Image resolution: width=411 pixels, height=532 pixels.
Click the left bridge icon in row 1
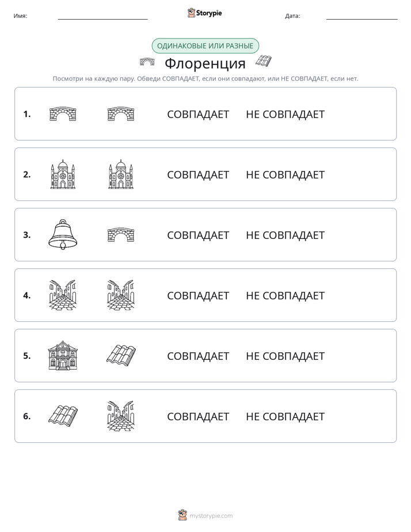click(63, 114)
